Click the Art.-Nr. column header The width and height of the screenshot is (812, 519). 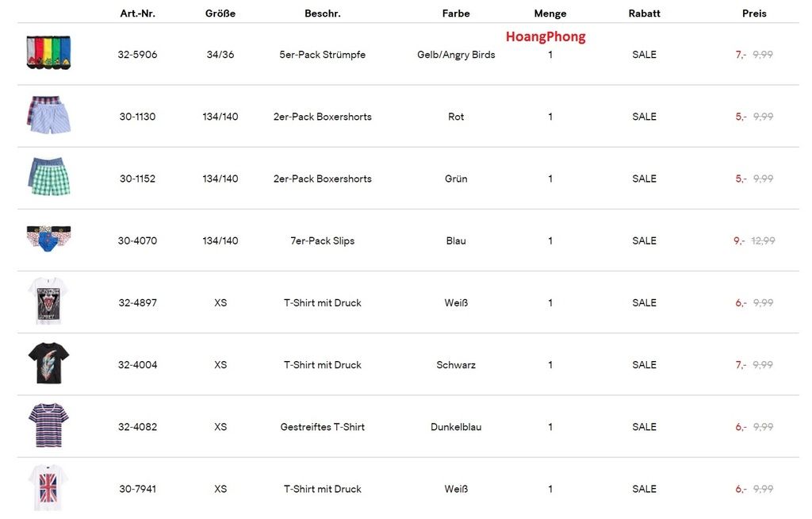click(137, 13)
